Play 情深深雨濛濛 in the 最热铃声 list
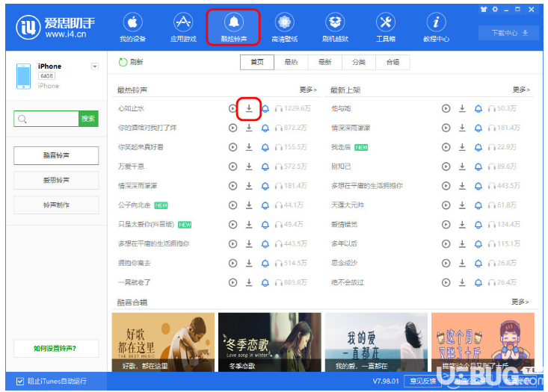The height and width of the screenshot is (392, 548). 233,186
